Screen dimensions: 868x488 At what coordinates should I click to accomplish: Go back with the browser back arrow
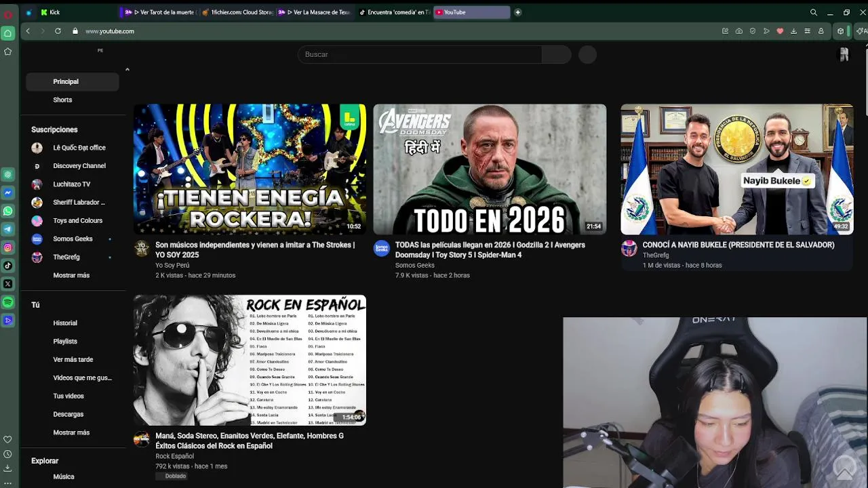tap(28, 31)
